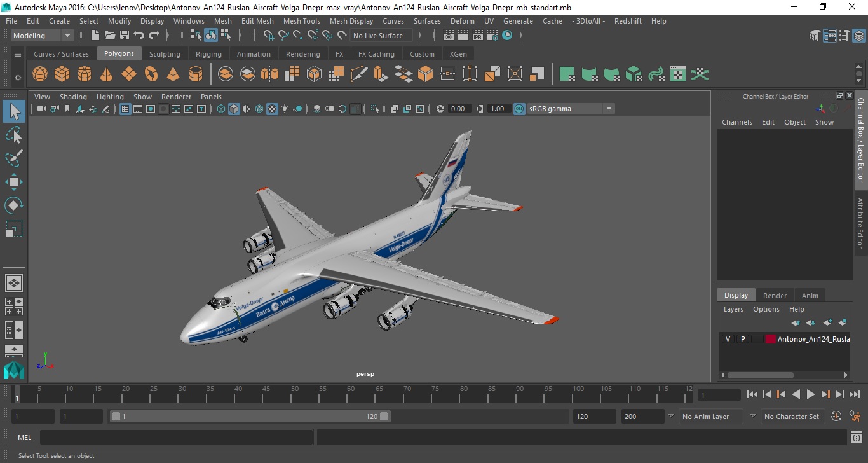
Task: Toggle textured display in viewport
Action: pos(272,109)
